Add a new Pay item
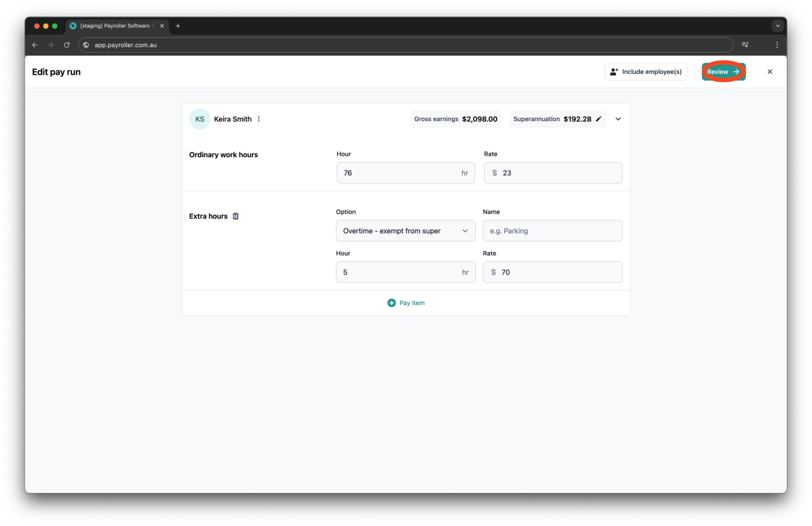The image size is (812, 526). 406,303
